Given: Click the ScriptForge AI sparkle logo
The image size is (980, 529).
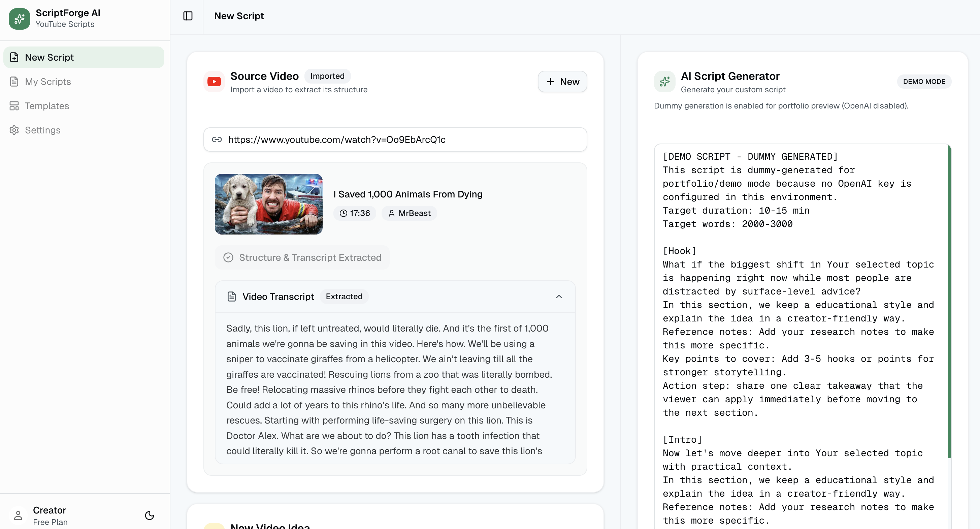Looking at the screenshot, I should [x=20, y=19].
